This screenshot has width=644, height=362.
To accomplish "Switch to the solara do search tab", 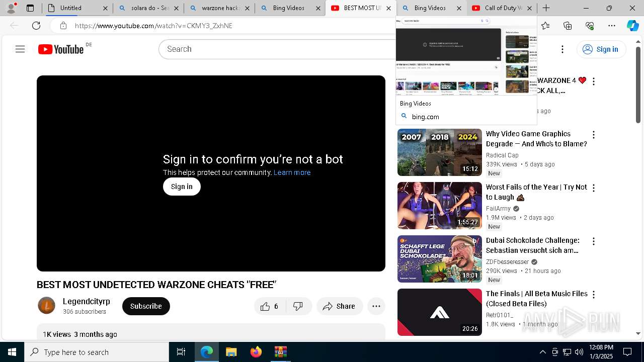I will click(148, 8).
